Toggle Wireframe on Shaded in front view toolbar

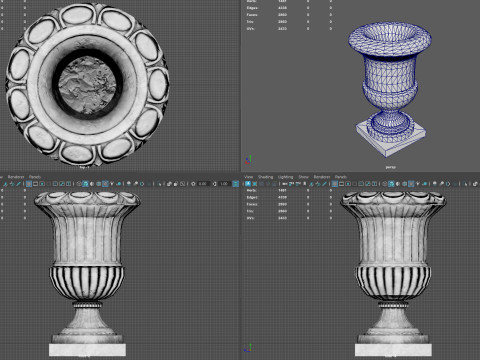click(x=98, y=184)
